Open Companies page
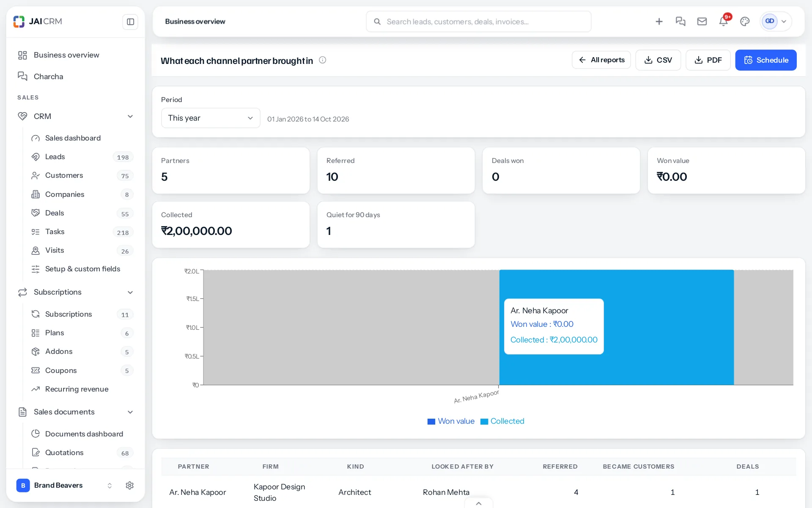Image resolution: width=812 pixels, height=508 pixels. [82, 194]
